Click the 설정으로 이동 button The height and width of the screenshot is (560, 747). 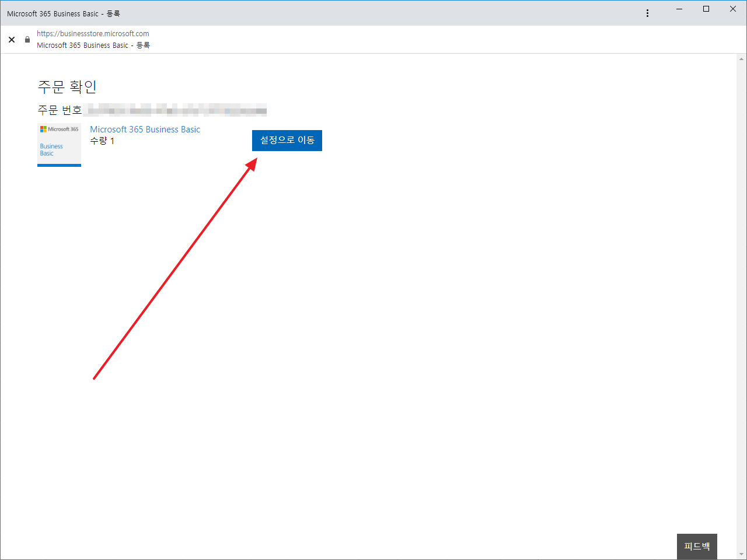287,141
